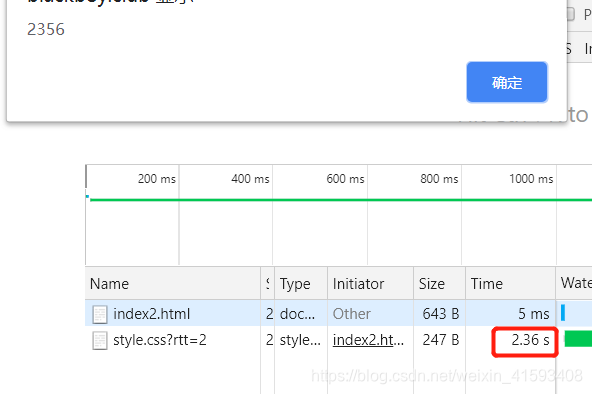Image resolution: width=592 pixels, height=394 pixels.
Task: Click the 5 ms time cell
Action: click(x=533, y=314)
